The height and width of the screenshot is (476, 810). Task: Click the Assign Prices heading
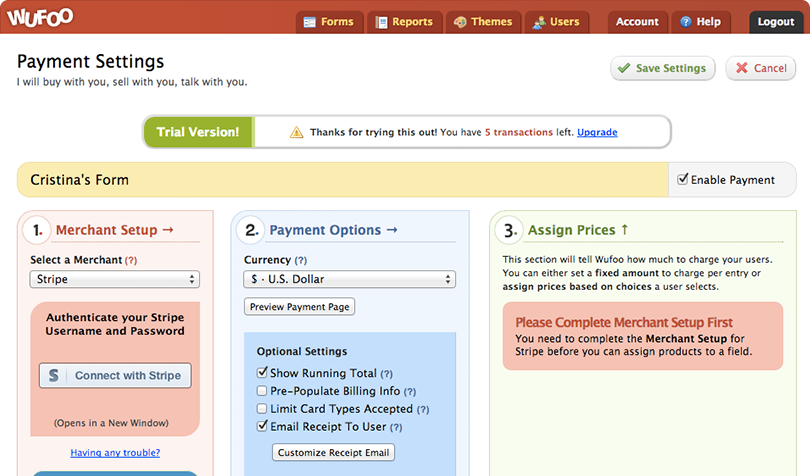click(578, 230)
